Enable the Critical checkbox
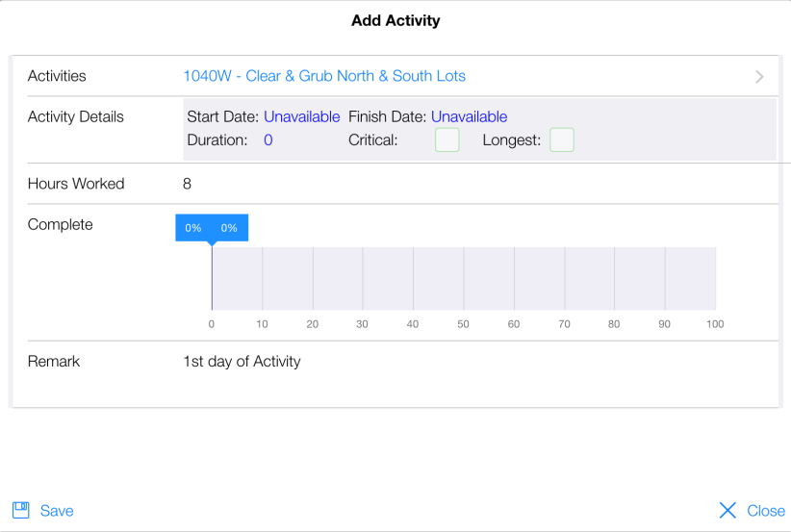The height and width of the screenshot is (532, 791). pos(447,140)
